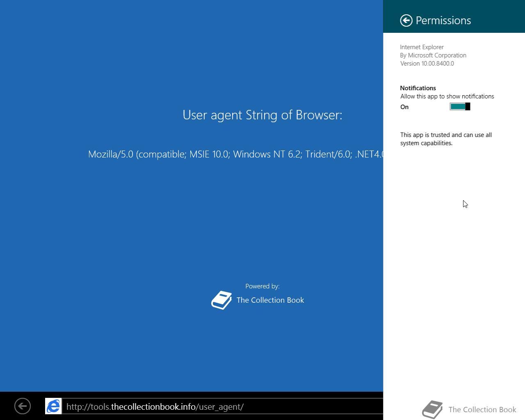Click the 'Internet Explorer' app name entry
This screenshot has width=525, height=420.
pyautogui.click(x=422, y=47)
